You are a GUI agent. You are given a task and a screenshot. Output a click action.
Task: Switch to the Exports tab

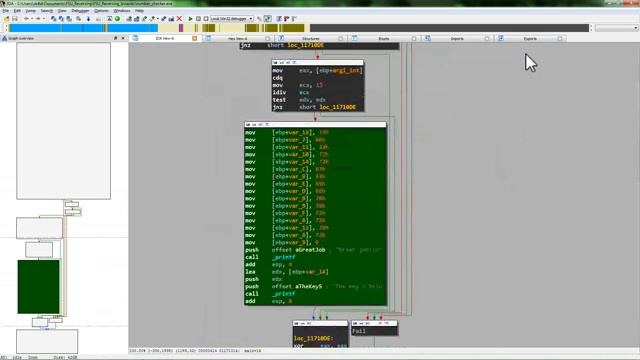(530, 38)
